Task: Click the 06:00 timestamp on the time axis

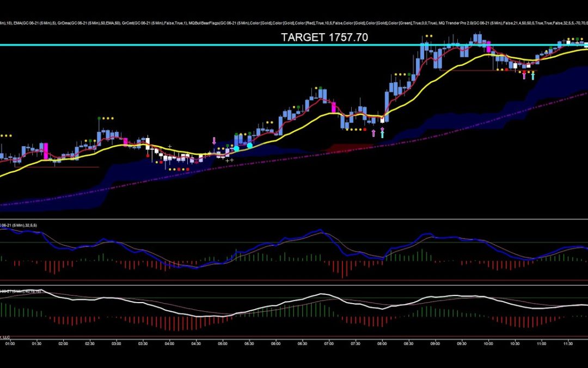Action: coord(276,344)
